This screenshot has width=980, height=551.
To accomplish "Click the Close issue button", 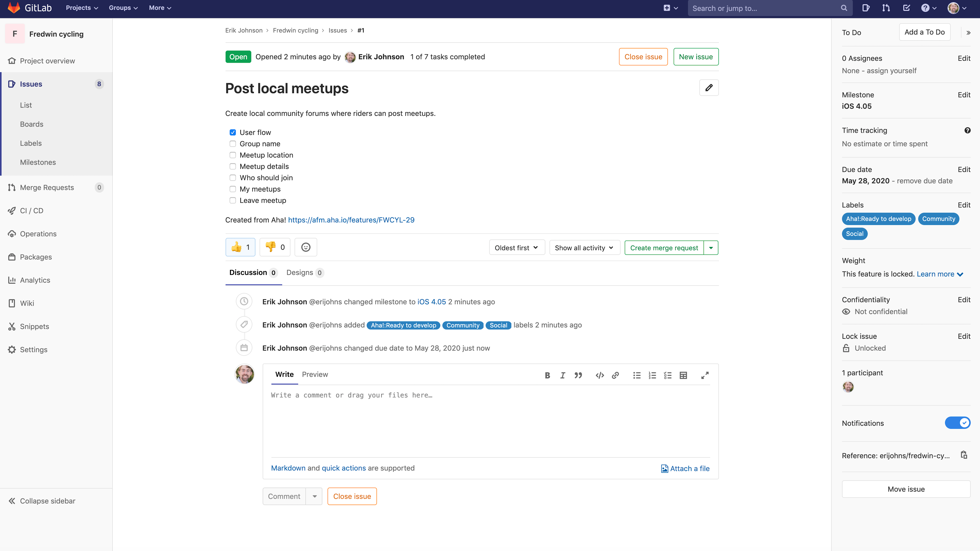I will coord(643,56).
